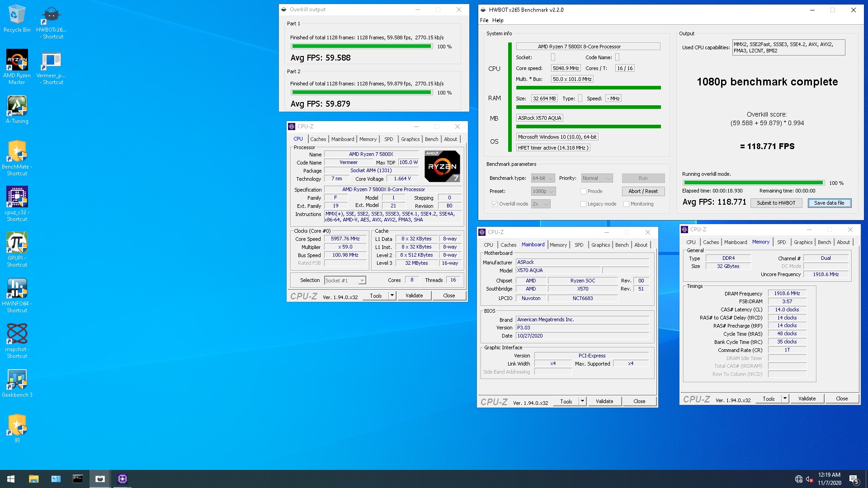Expand Tools arrow in CPU-Z Memory window
Screen dimensions: 868x488
tap(785, 399)
